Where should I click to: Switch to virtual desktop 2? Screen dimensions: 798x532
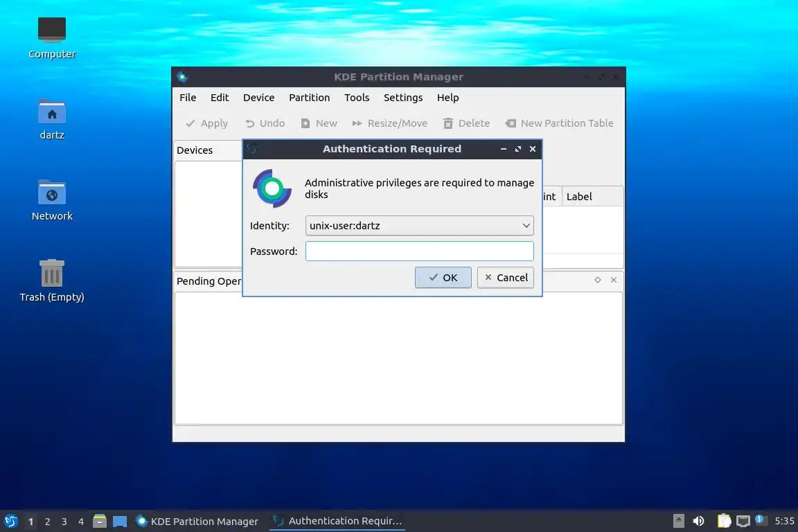tap(47, 522)
